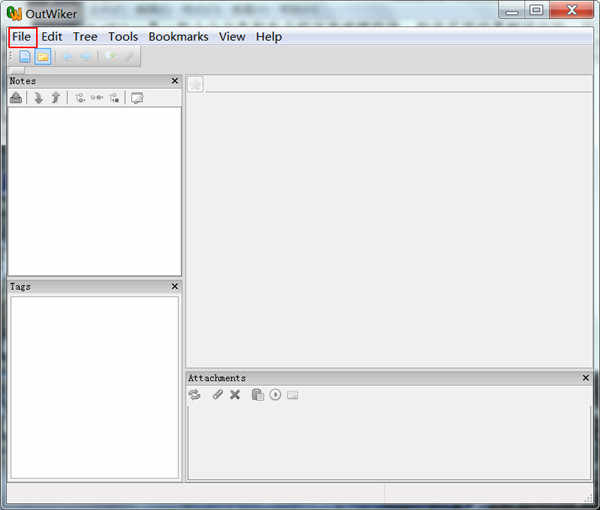Screen dimensions: 600x510
Task: Open the Tree menu
Action: [x=85, y=37]
